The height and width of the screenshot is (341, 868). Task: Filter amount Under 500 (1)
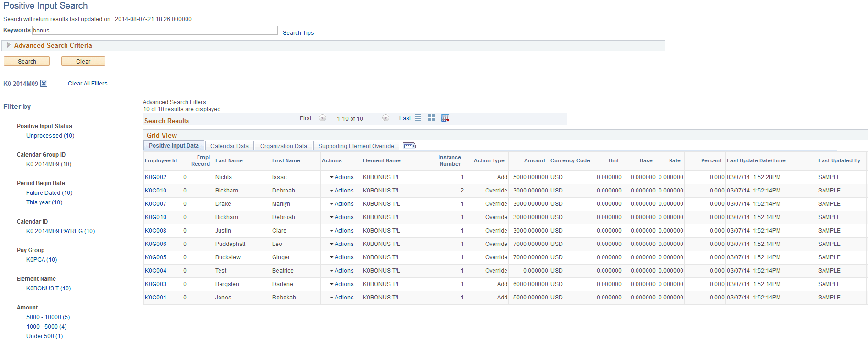pyautogui.click(x=44, y=336)
